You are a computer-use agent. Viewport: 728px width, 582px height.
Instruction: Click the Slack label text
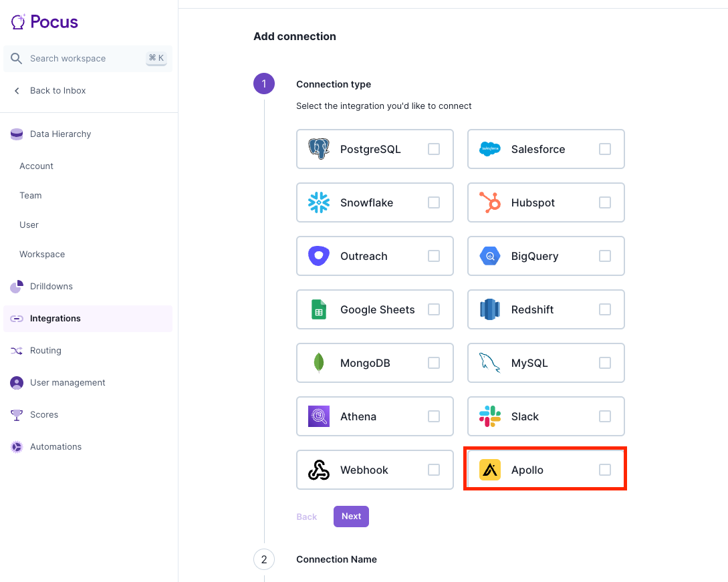(x=525, y=416)
